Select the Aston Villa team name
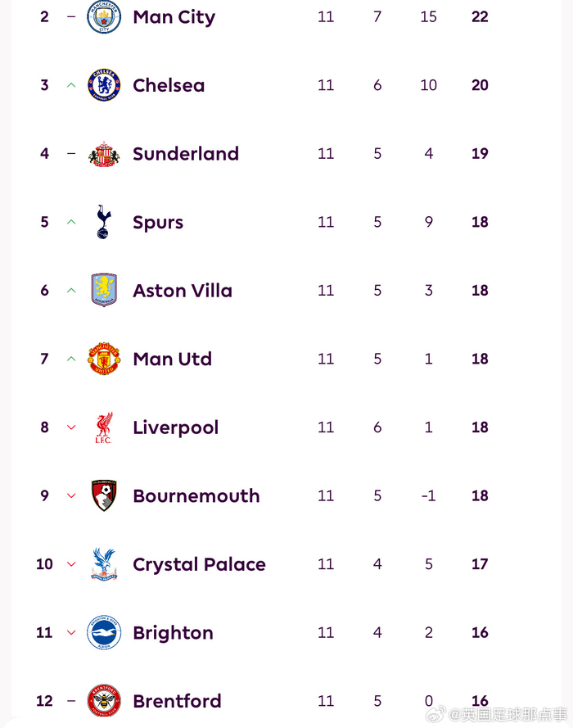The width and height of the screenshot is (573, 728). click(183, 291)
